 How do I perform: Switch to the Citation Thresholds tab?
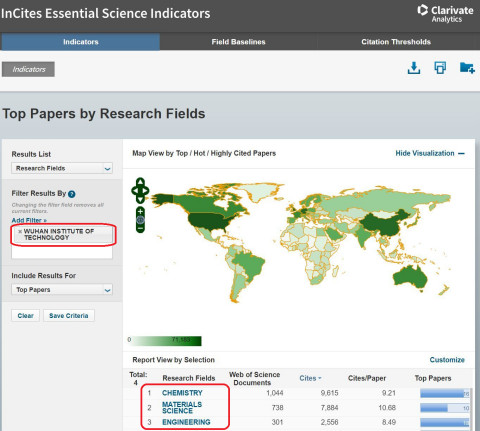click(x=396, y=42)
